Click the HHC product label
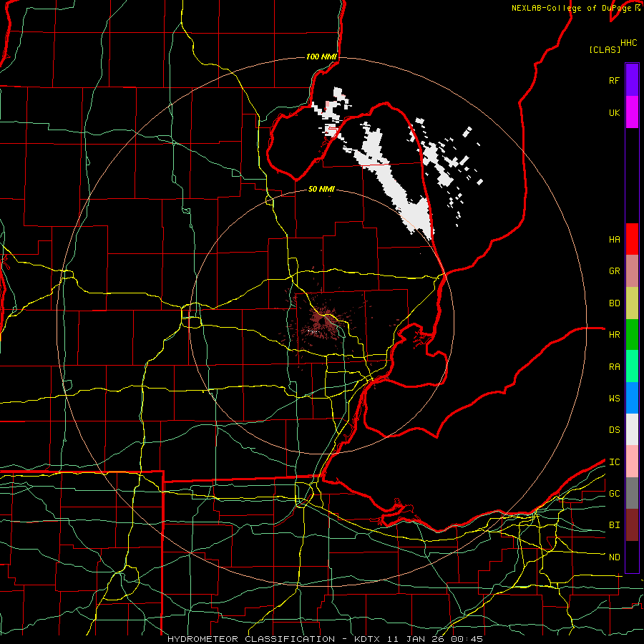 click(x=629, y=43)
